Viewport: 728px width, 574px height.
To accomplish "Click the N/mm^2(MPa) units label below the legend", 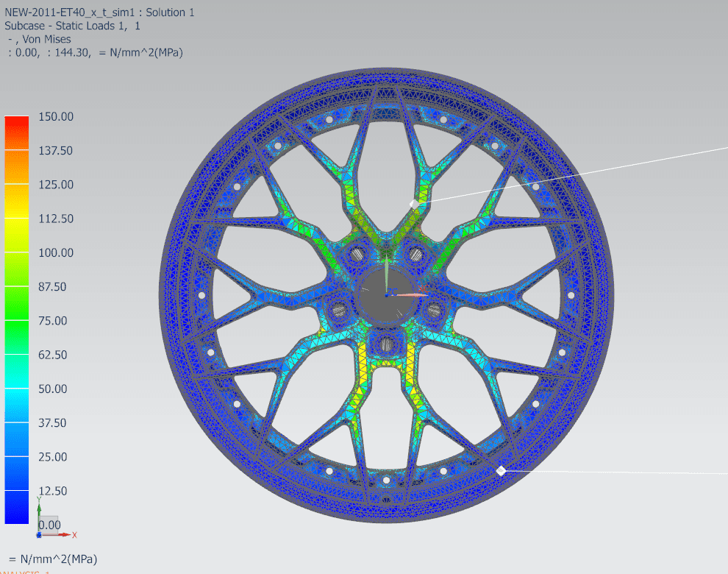I will 52,559.
